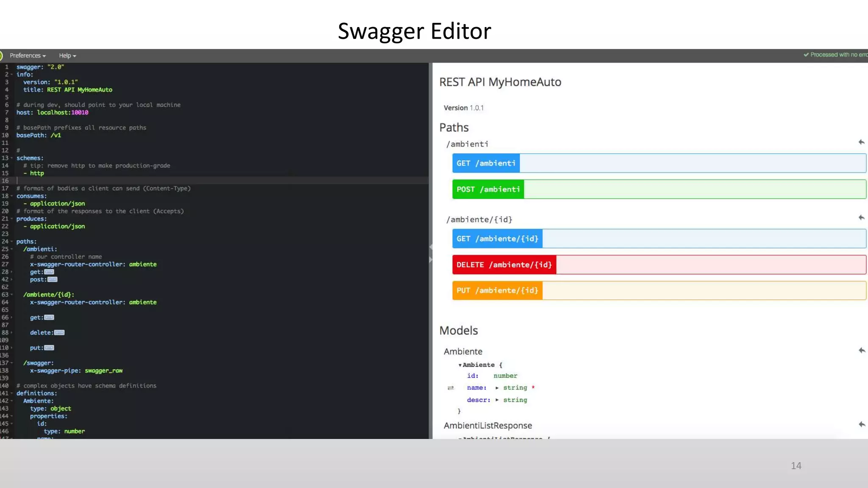Expand POST /ambienti operation
This screenshot has width=868, height=488.
(659, 189)
